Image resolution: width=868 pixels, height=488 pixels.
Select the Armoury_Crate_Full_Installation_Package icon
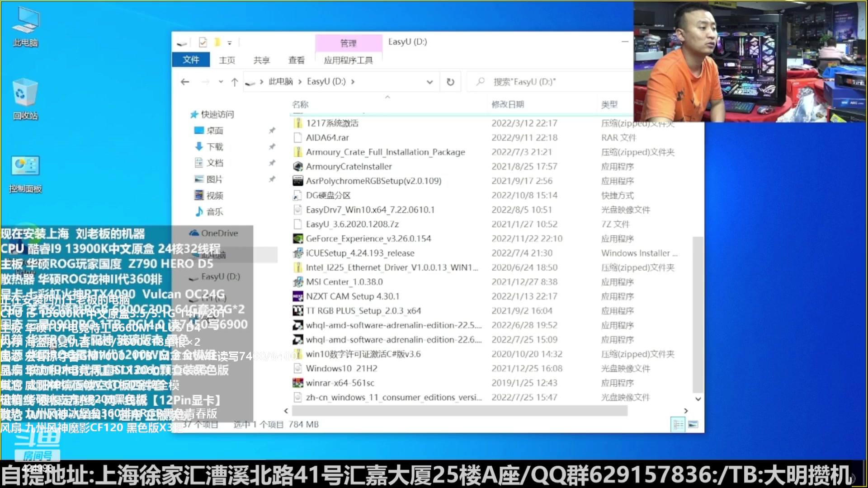(297, 152)
